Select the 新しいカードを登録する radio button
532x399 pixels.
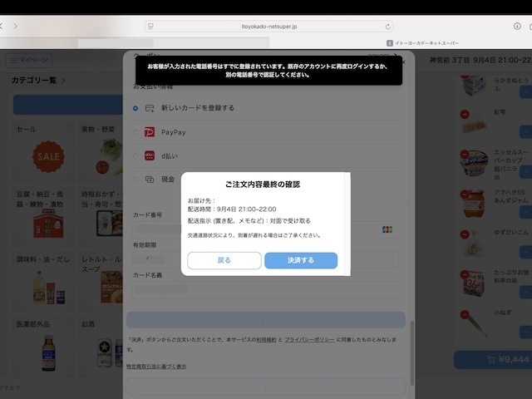(135, 108)
